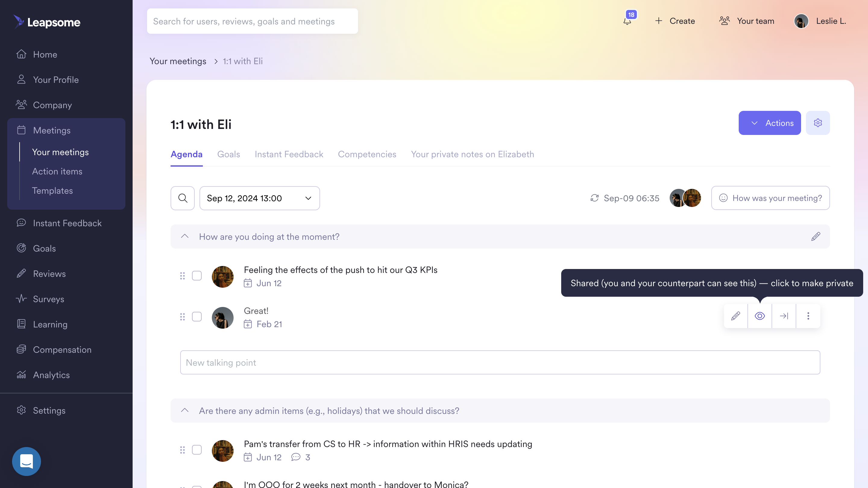Click the sync refresh icon near Sep-09 06:35

point(595,198)
